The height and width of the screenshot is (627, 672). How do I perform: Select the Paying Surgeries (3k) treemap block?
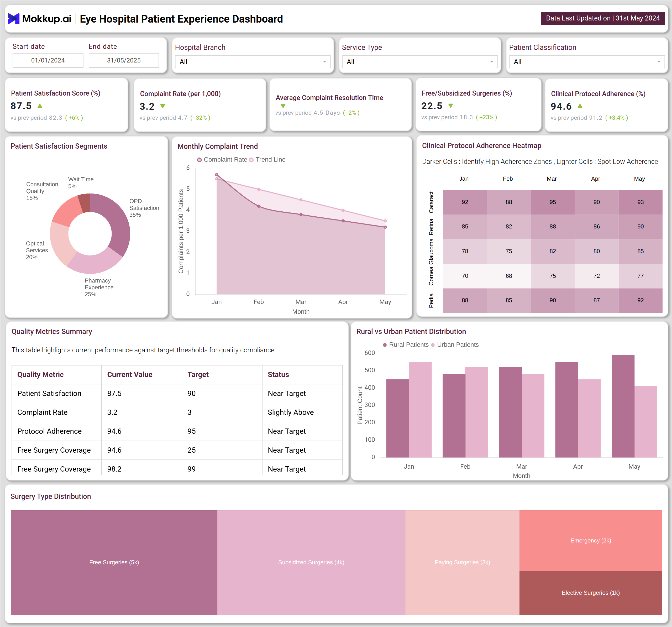click(462, 562)
